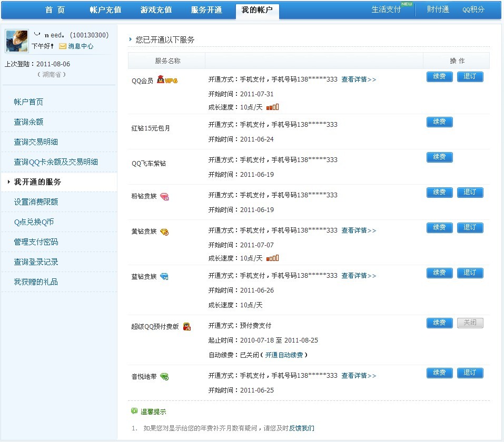
Task: Open 设置消费限额 in the sidebar
Action: (x=36, y=202)
